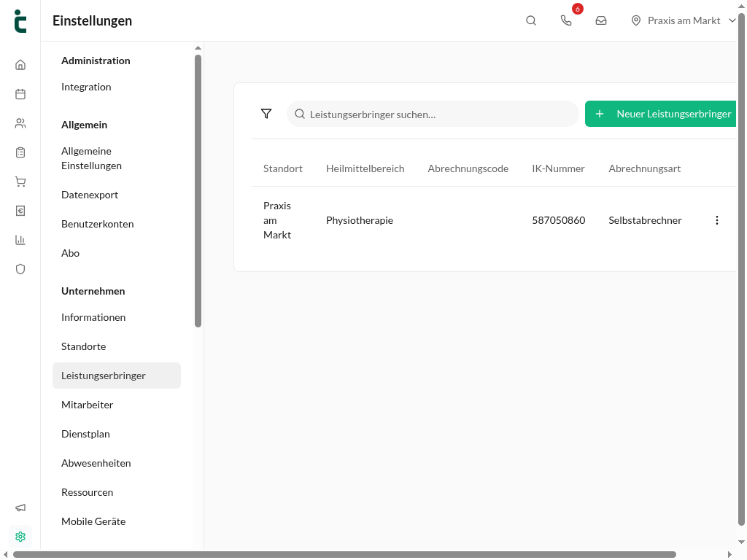Image resolution: width=747 pixels, height=560 pixels.
Task: Click the Physiotherapie cell
Action: click(360, 220)
